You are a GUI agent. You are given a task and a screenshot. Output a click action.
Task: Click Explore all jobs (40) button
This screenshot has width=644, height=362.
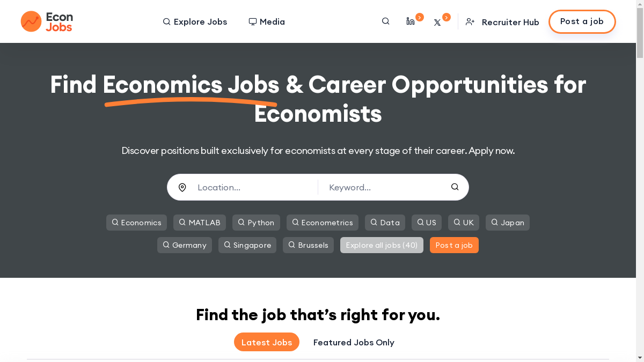tap(382, 245)
